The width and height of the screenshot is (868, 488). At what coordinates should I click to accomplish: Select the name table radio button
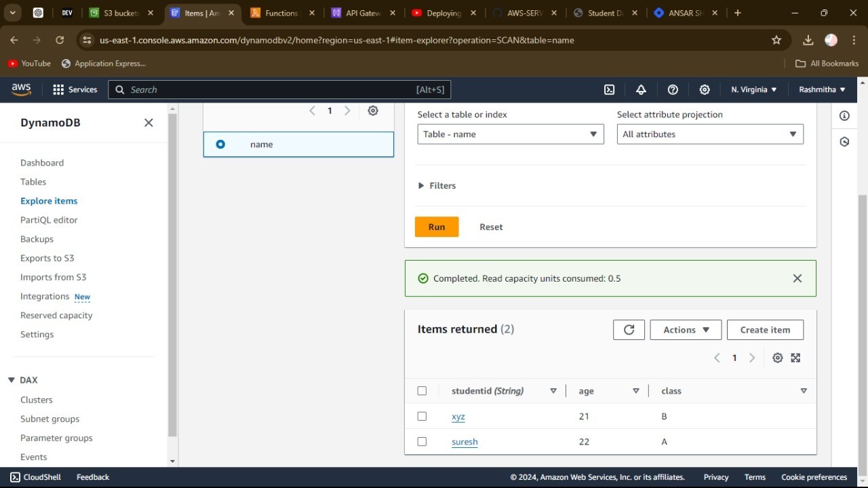click(220, 145)
